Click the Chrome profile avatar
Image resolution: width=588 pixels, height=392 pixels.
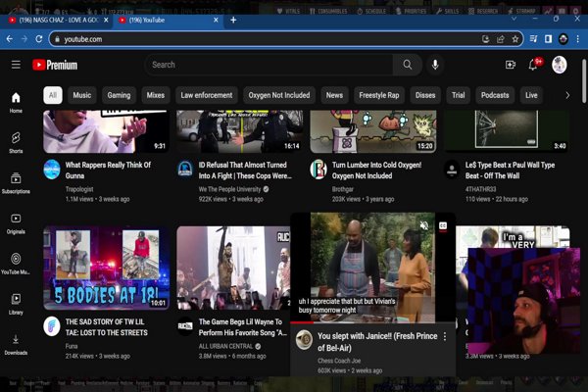pyautogui.click(x=563, y=39)
